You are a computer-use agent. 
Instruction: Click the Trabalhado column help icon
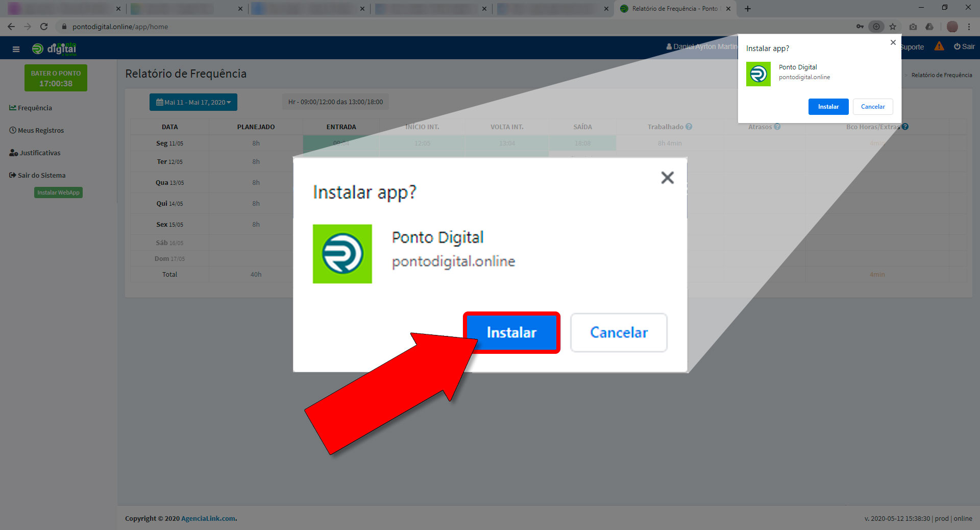click(689, 126)
